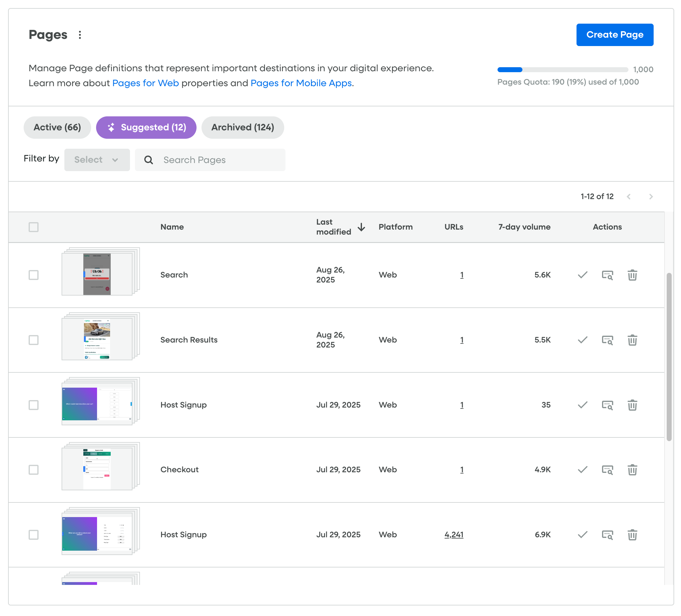Check the Search row checkbox
Image resolution: width=681 pixels, height=616 pixels.
tap(33, 275)
